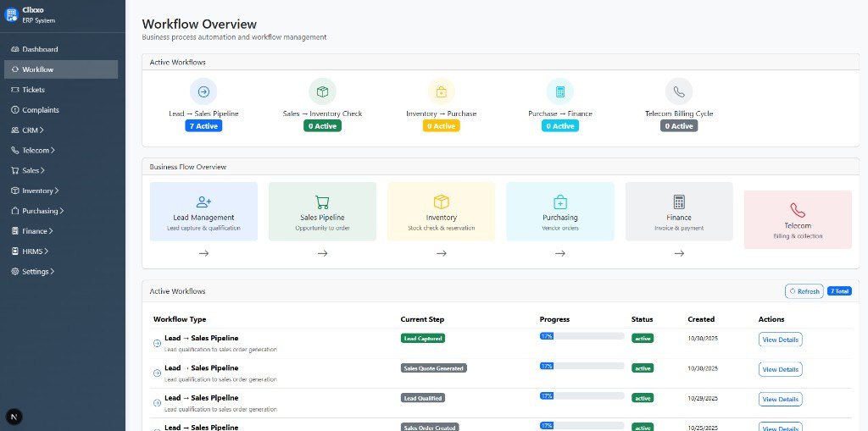Select Workflow in the sidebar
Screen dimensions: 868x431
pyautogui.click(x=61, y=69)
